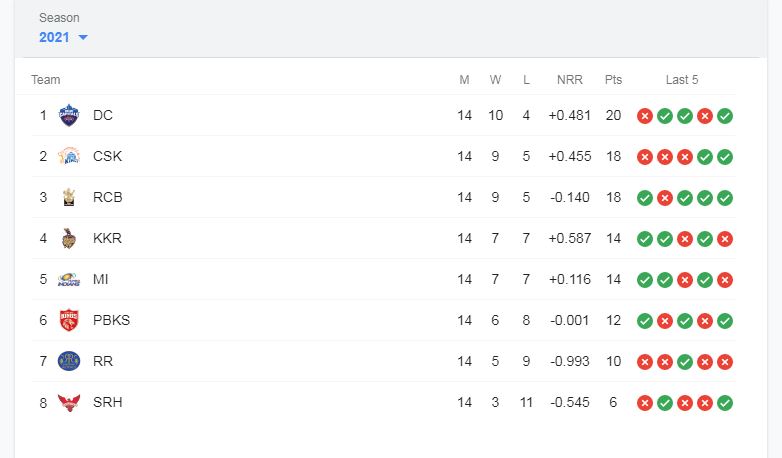The image size is (782, 458).
Task: Click DC's most recent win checkmark
Action: 725,116
